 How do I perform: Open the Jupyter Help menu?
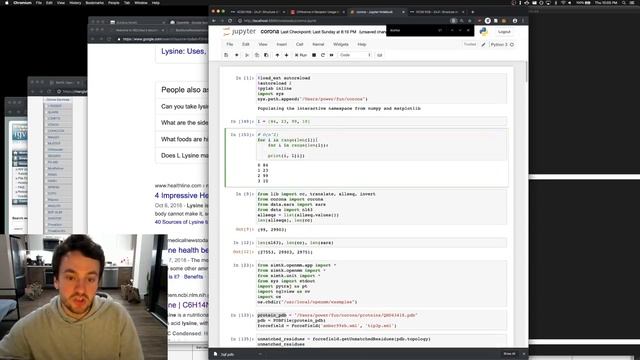[x=362, y=44]
